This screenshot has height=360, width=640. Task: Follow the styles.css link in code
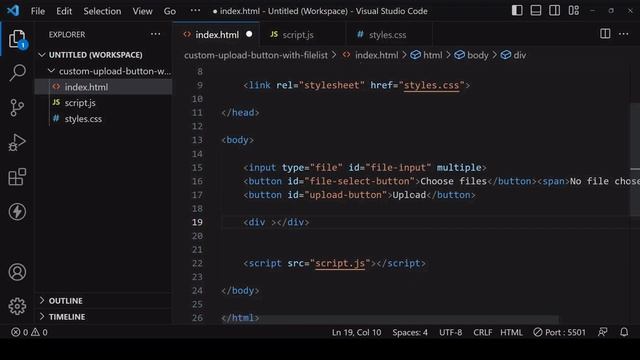coord(431,85)
